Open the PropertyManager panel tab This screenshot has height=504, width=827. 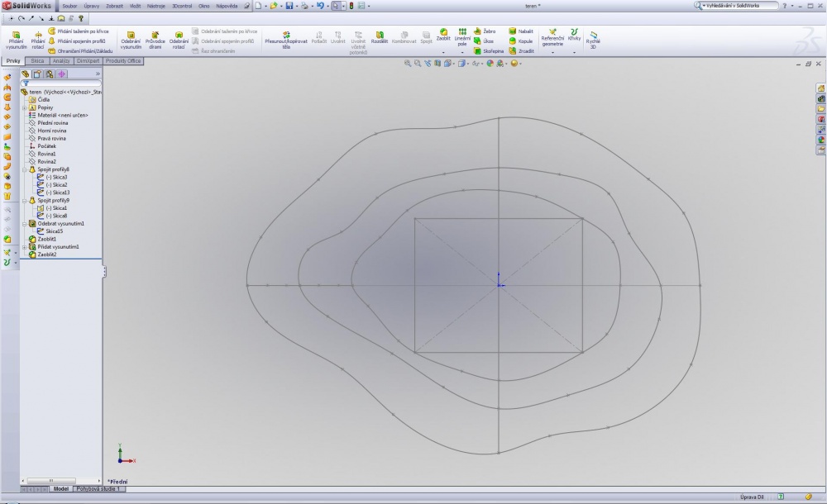click(x=37, y=74)
